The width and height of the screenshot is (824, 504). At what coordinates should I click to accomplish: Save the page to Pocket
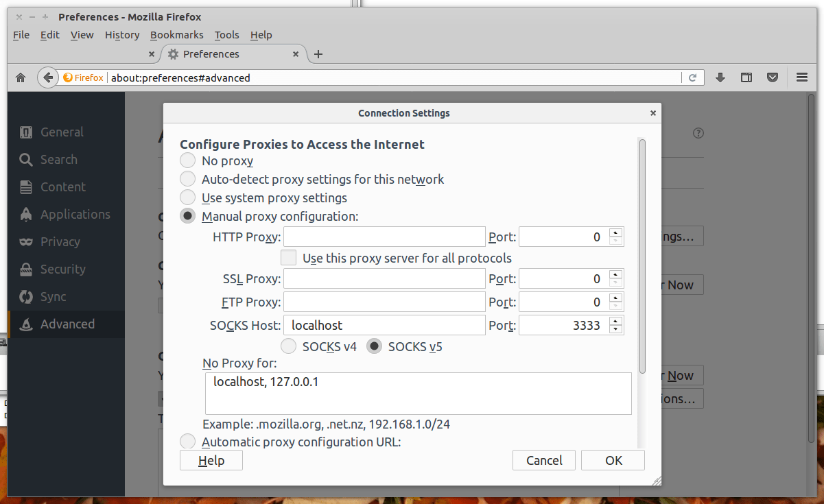(x=773, y=77)
